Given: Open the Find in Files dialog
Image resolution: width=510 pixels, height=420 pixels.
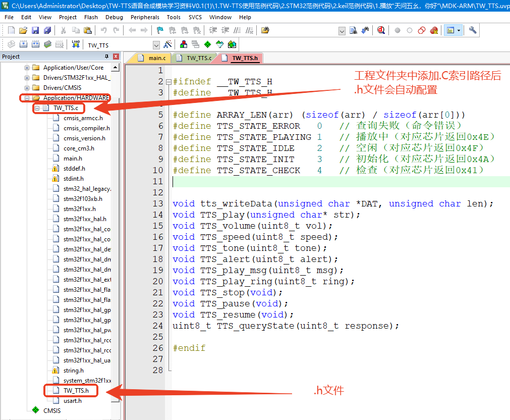Looking at the screenshot, I should (265, 30).
